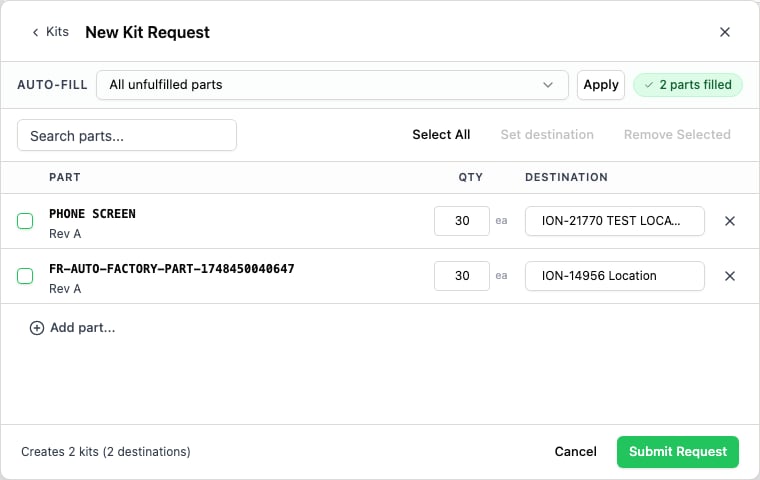Click Rev A under FR-AUTO-FACTORY-PART

pos(65,288)
